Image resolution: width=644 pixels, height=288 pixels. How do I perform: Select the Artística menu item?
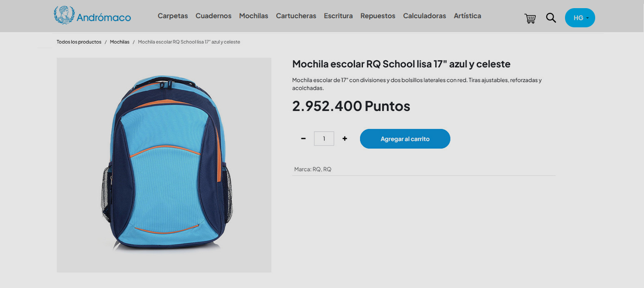(x=467, y=16)
